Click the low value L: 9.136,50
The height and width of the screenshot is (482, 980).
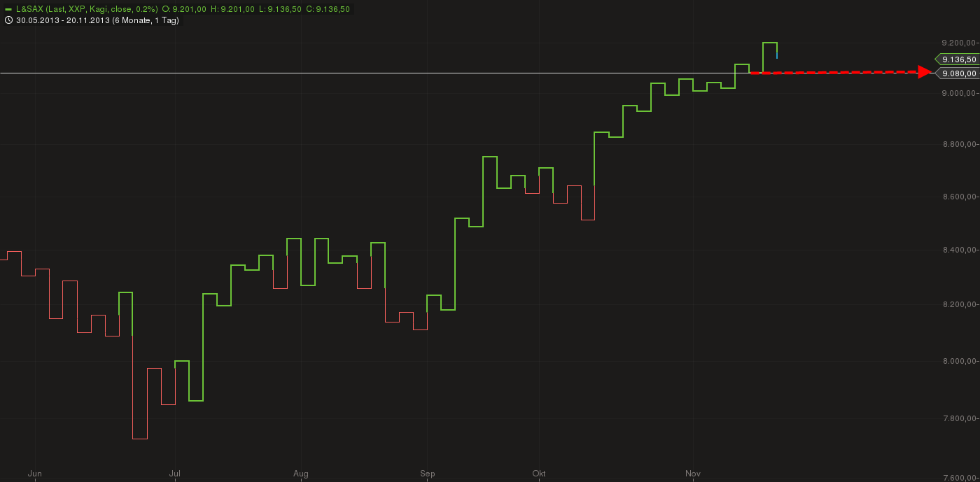coord(281,9)
